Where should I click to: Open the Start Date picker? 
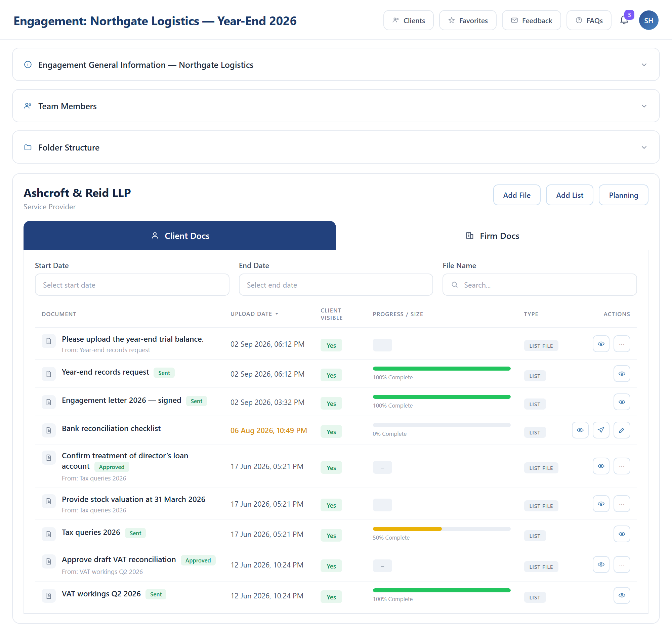point(132,285)
